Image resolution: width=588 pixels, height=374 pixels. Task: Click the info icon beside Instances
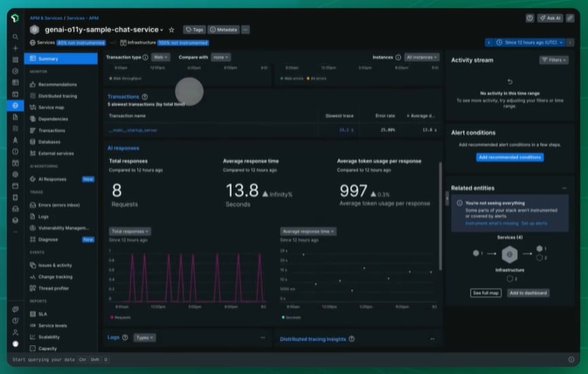point(398,58)
